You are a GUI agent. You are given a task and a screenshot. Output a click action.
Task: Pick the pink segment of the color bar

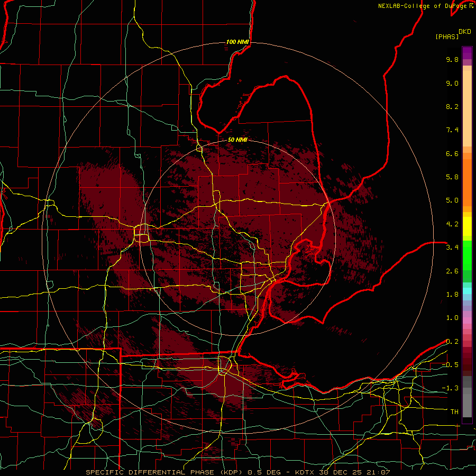coord(467,321)
